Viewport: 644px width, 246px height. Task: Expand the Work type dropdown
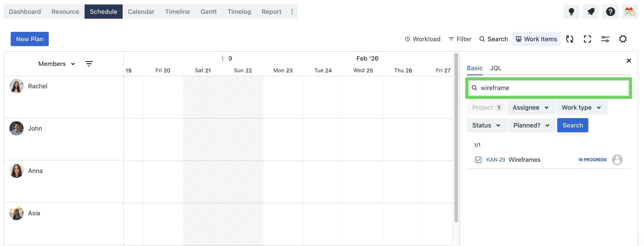click(581, 108)
